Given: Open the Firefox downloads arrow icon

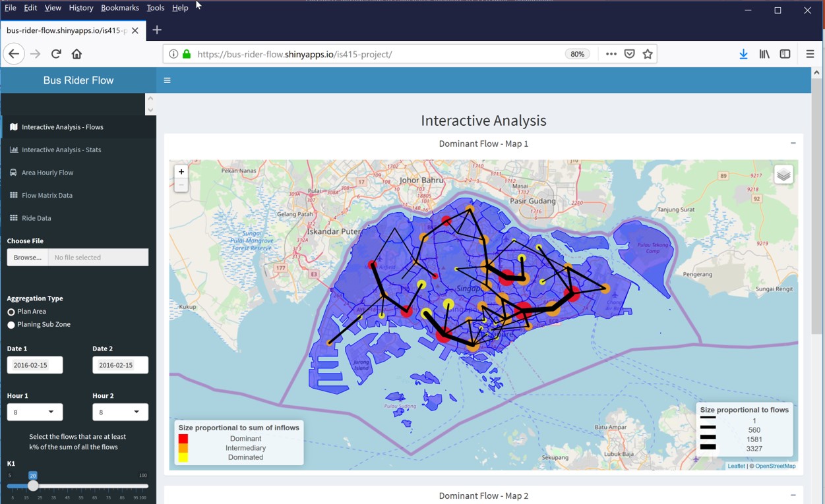Looking at the screenshot, I should point(743,54).
